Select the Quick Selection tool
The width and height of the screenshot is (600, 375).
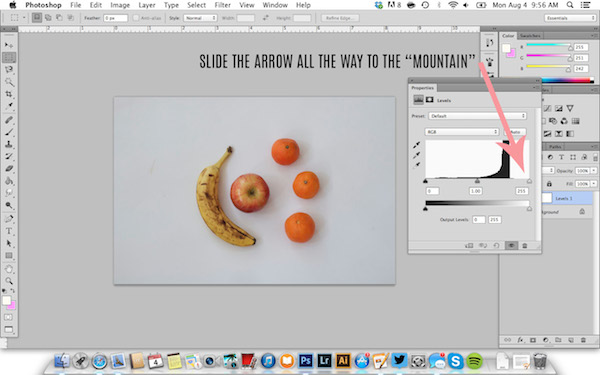coord(9,82)
